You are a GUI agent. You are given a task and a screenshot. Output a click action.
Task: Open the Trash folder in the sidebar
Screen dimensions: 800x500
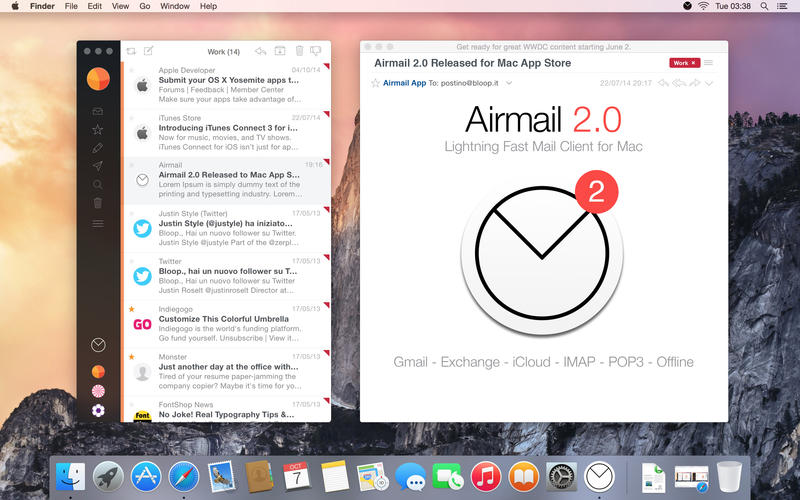(x=98, y=203)
